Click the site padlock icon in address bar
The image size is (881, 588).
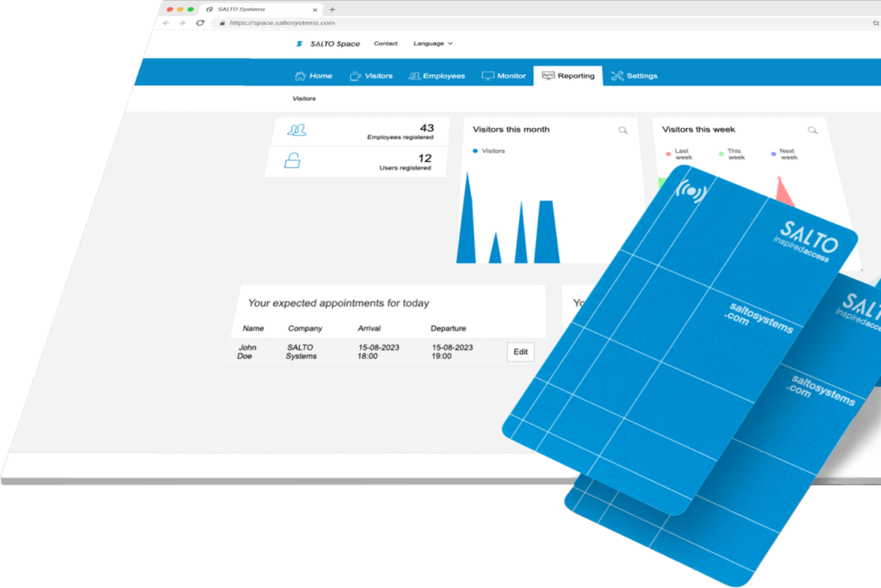coord(222,23)
